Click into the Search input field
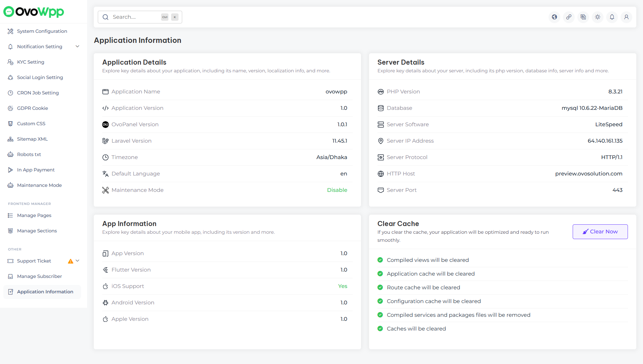The width and height of the screenshot is (643, 364). [x=136, y=17]
